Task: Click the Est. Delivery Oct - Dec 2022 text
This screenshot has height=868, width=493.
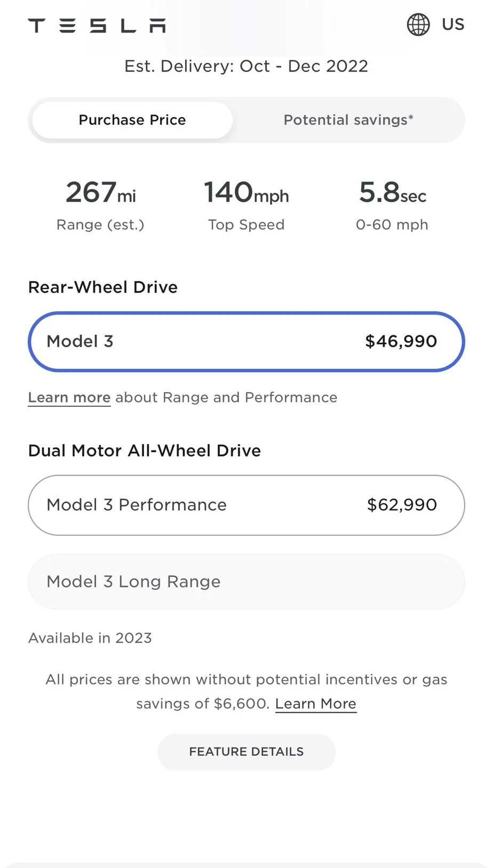Action: tap(246, 66)
